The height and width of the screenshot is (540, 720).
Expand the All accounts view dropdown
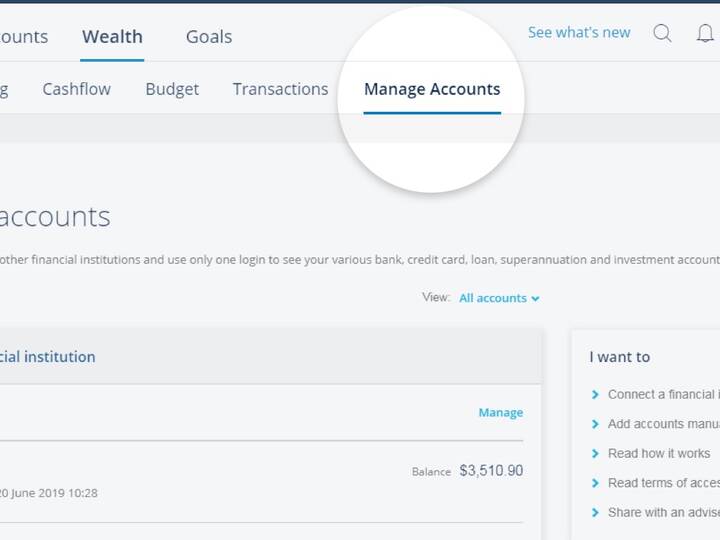(x=499, y=298)
